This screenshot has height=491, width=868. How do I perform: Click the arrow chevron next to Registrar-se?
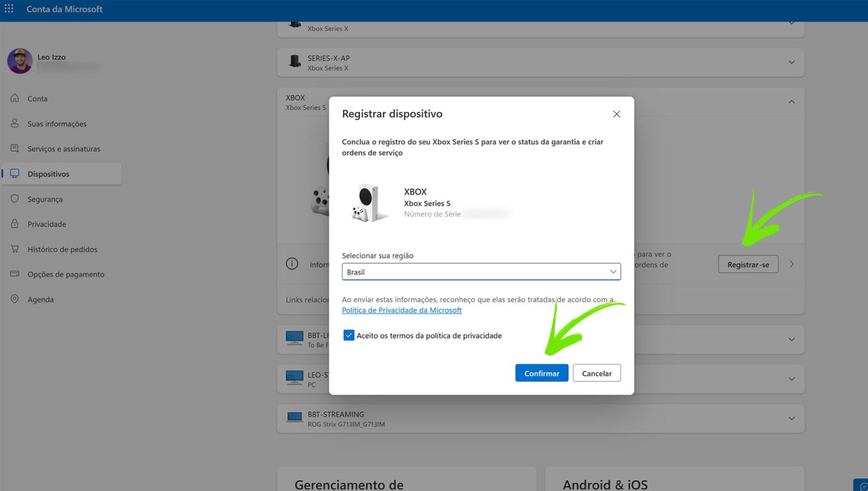click(792, 264)
